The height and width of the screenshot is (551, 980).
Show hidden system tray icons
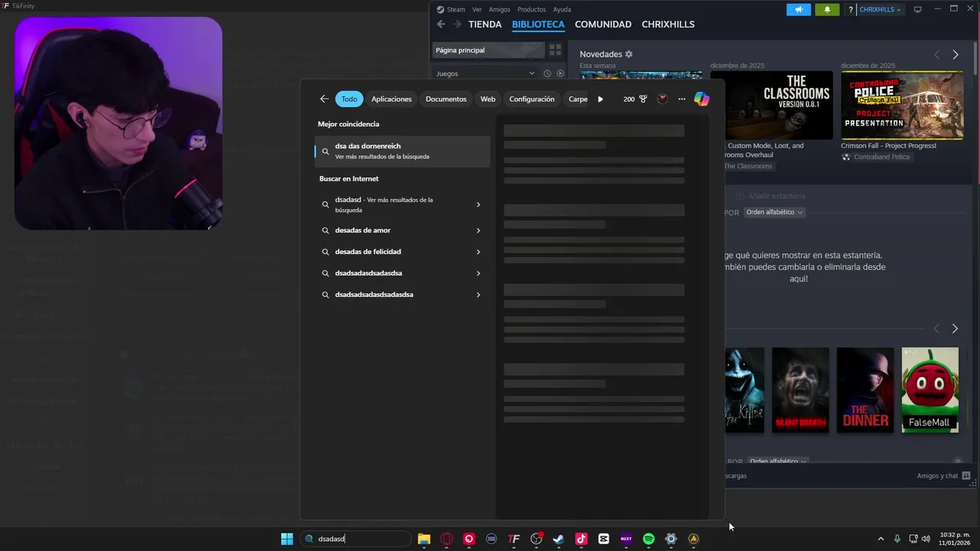click(880, 539)
